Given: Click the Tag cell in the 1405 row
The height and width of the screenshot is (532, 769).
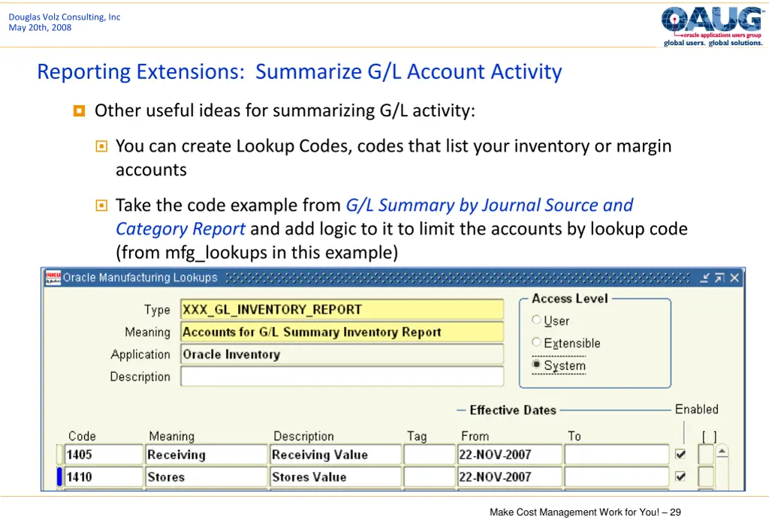Looking at the screenshot, I should (430, 455).
